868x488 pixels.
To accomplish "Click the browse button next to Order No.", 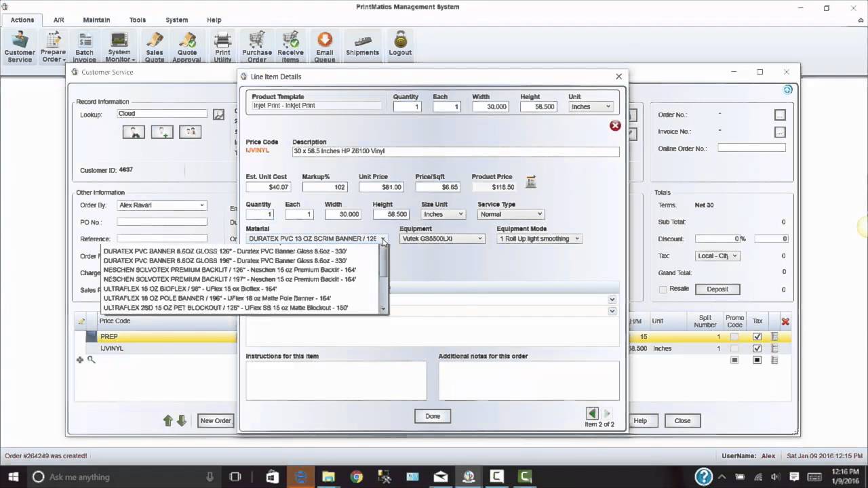I will tap(780, 115).
